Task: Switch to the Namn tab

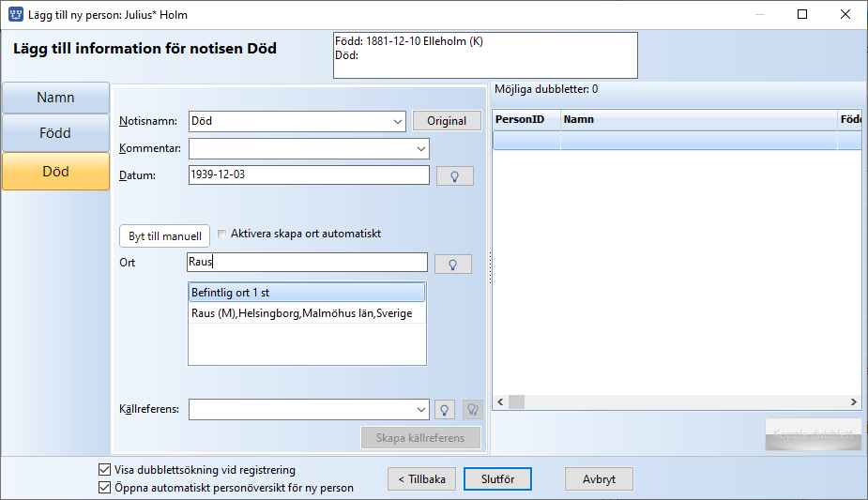Action: pos(56,98)
